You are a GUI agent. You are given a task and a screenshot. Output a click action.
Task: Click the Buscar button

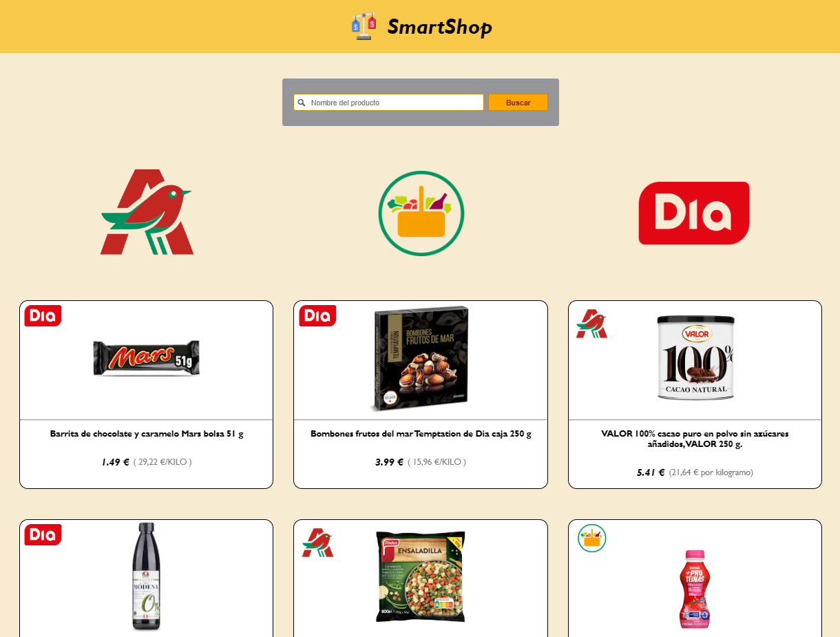(x=518, y=103)
